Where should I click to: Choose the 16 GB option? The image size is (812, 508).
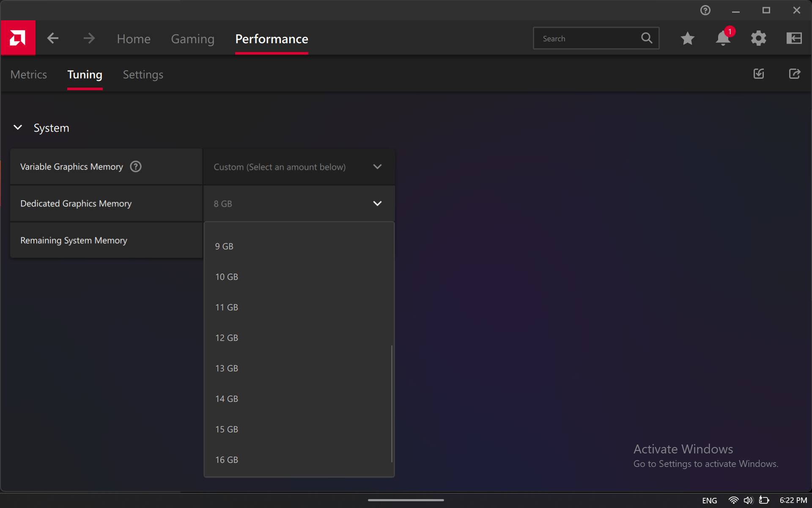tap(227, 460)
